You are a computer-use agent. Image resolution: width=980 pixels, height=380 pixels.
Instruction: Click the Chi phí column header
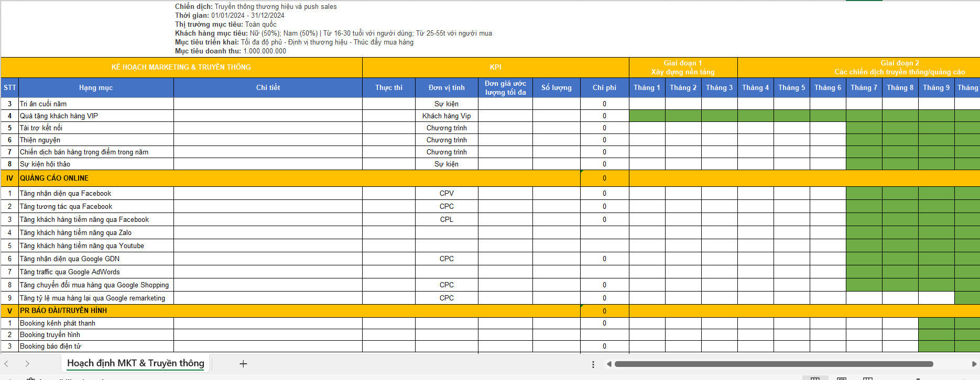click(x=604, y=88)
